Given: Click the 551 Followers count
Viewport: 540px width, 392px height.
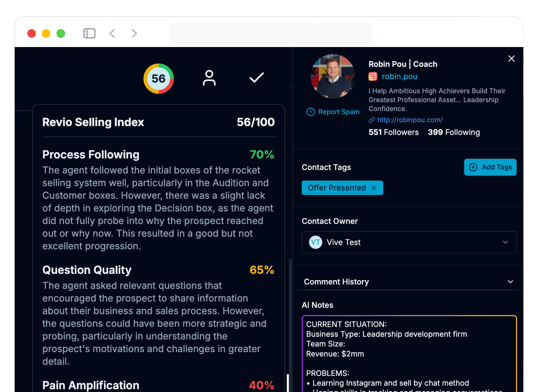Looking at the screenshot, I should [x=394, y=132].
